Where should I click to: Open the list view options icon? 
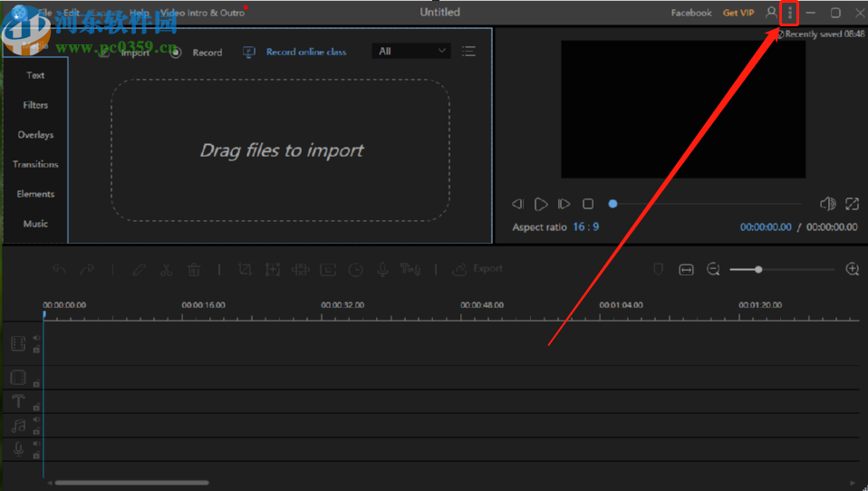point(468,52)
